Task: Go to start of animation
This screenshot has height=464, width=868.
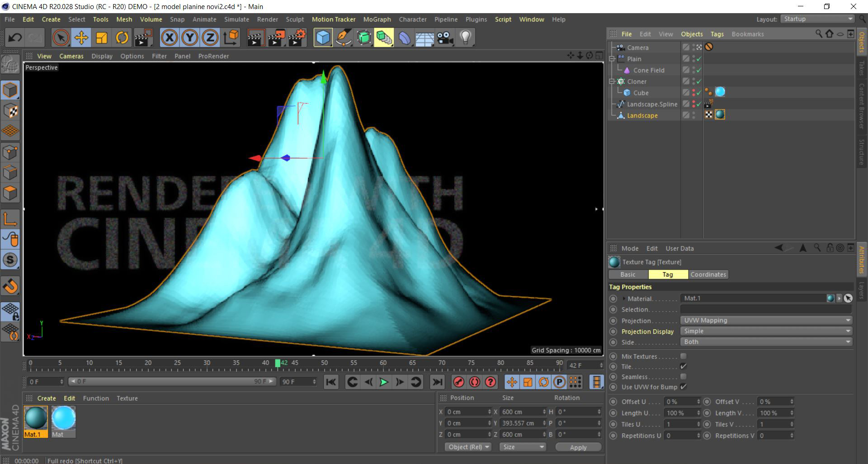Action: [x=331, y=382]
